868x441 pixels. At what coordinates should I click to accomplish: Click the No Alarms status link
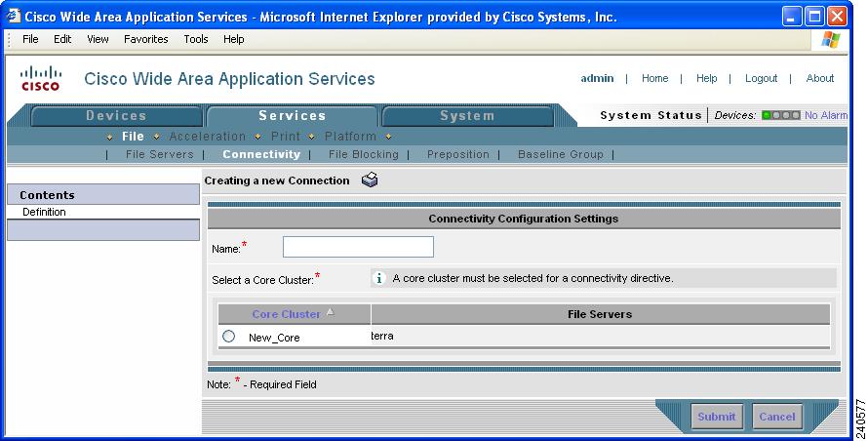point(825,115)
